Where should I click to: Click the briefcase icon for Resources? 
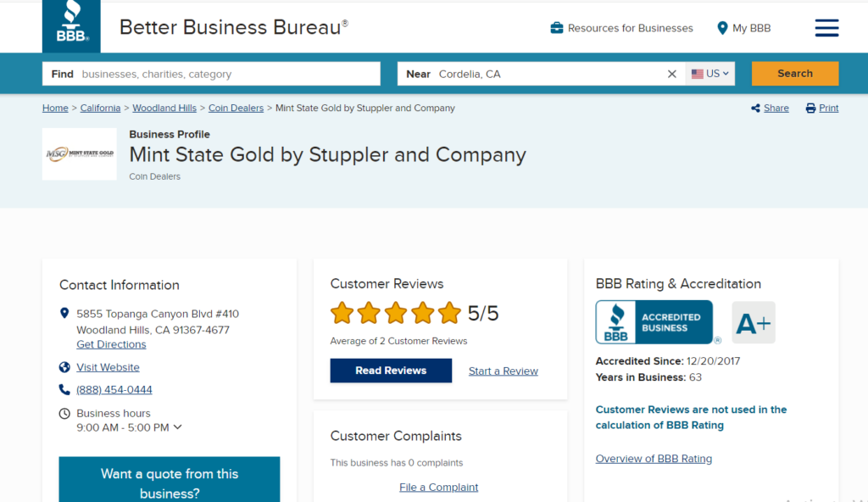(556, 28)
